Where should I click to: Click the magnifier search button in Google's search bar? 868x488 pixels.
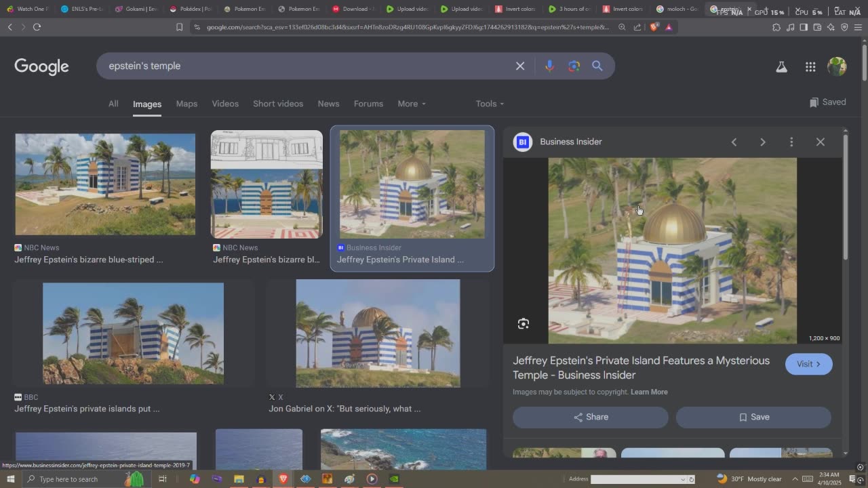597,66
